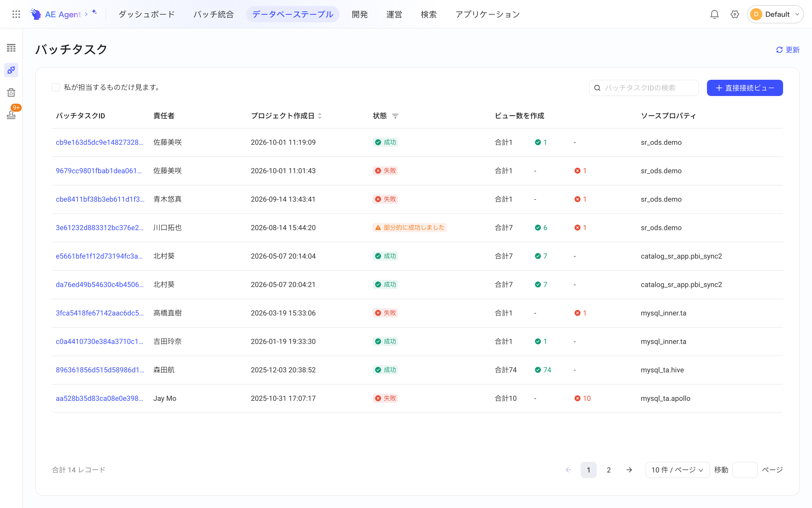Image resolution: width=812 pixels, height=508 pixels.
Task: Switch to バッチ統合 tab
Action: (213, 14)
